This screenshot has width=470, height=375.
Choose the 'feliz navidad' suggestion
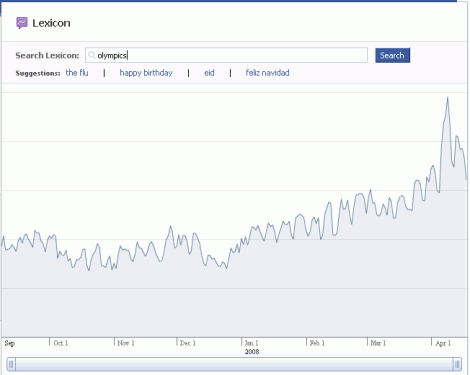267,73
